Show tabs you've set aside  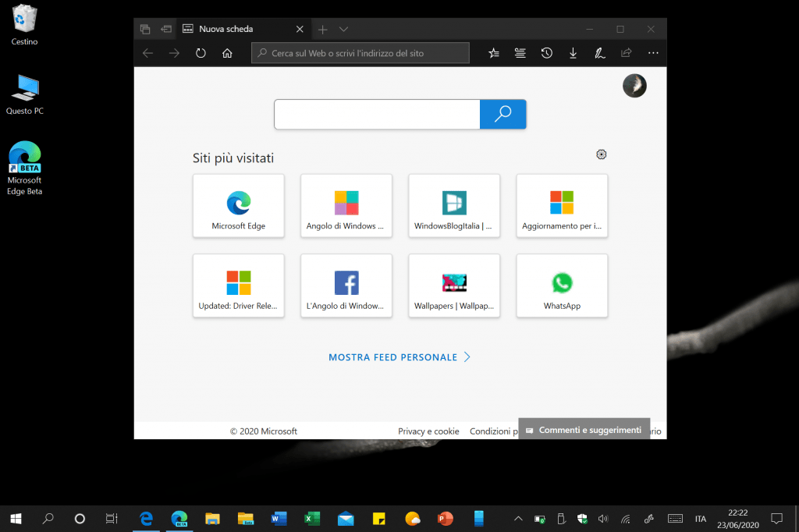[144, 29]
